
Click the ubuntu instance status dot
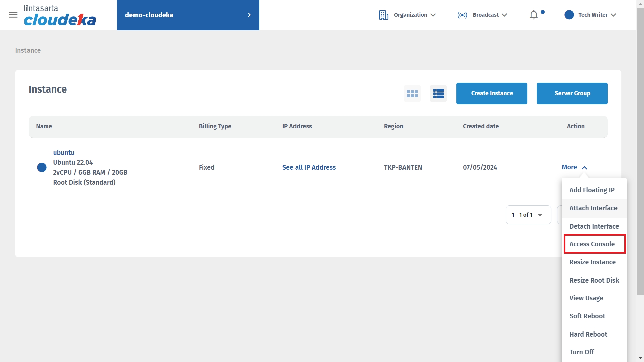tap(42, 167)
